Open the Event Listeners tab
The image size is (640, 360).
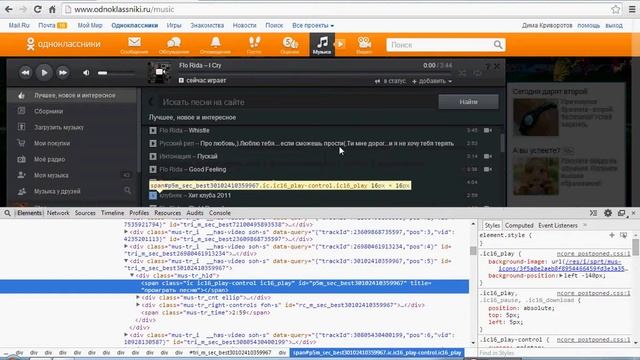558,225
